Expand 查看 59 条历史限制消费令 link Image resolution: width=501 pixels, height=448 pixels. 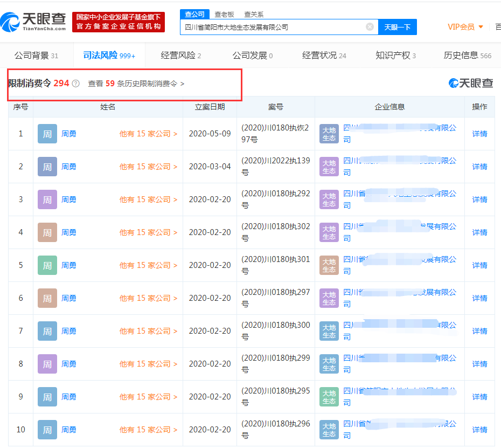136,84
